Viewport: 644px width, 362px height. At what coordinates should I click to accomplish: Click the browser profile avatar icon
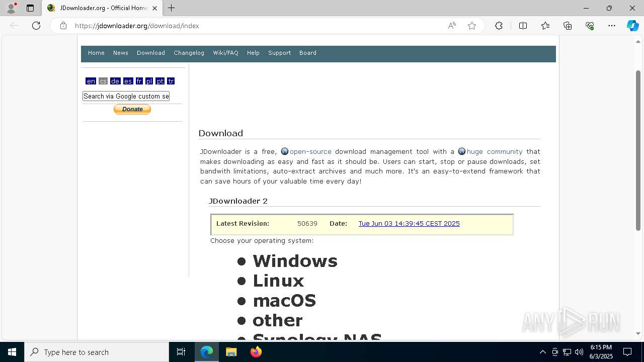pos(11,8)
